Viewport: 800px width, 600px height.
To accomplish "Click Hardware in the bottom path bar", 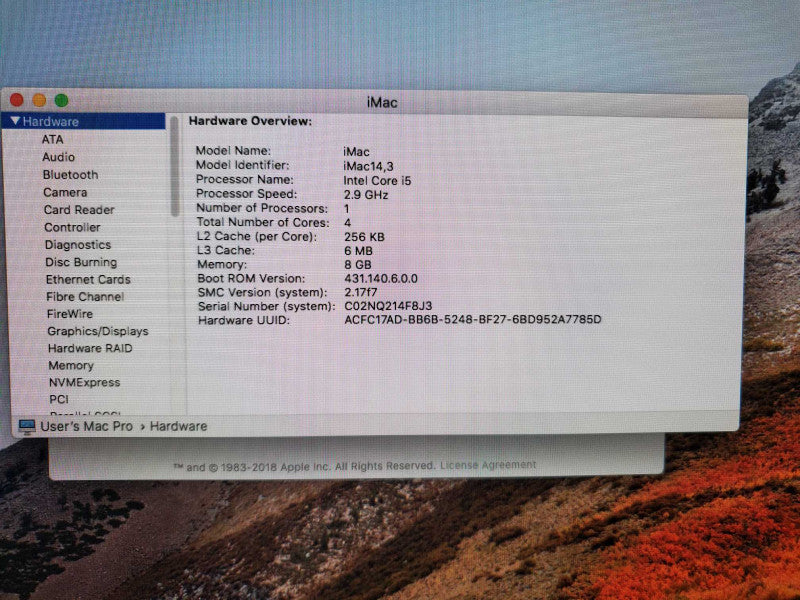I will point(179,426).
